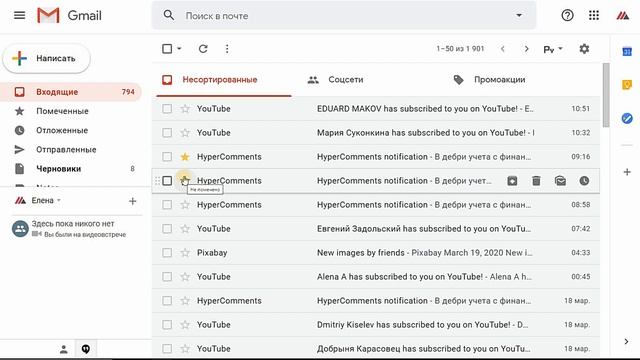Star the EDUARD MAKOV YouTube email
640x360 pixels.
[185, 109]
